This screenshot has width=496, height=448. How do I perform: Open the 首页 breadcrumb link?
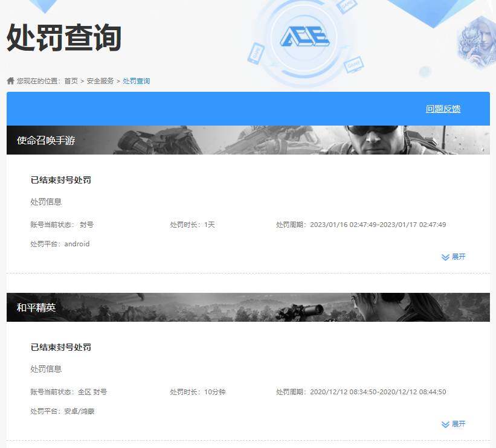pyautogui.click(x=71, y=81)
